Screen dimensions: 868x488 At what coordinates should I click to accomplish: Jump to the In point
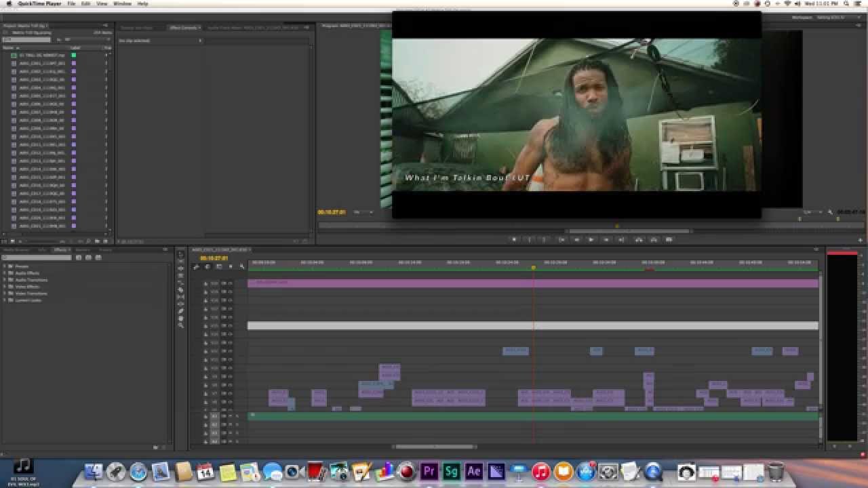point(561,239)
